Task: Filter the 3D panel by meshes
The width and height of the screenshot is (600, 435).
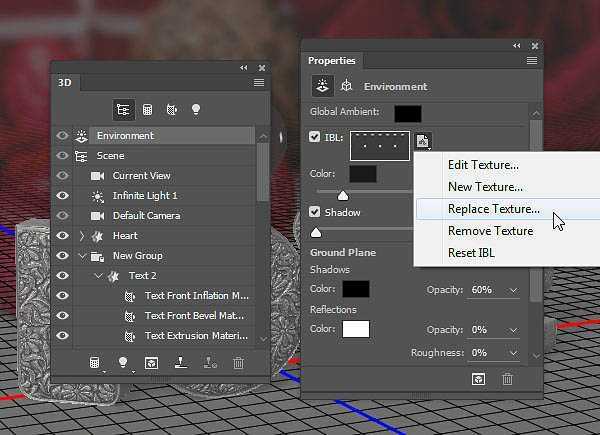Action: point(148,109)
